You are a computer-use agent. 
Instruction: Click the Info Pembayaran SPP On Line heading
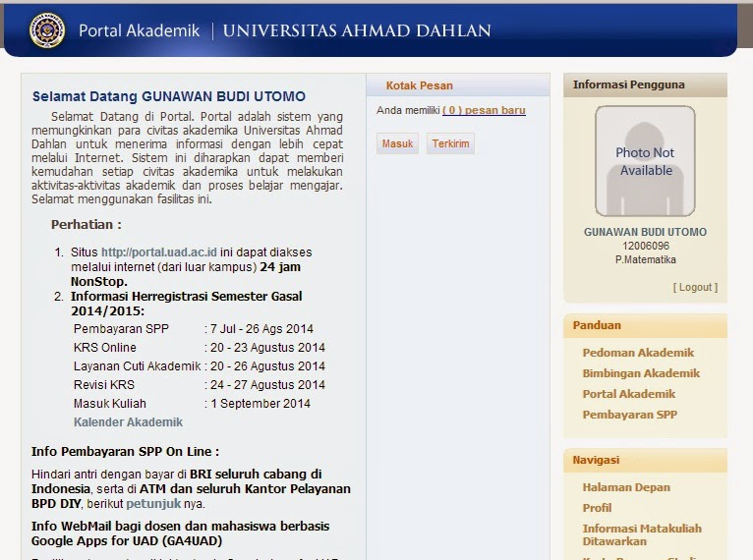coord(126,452)
